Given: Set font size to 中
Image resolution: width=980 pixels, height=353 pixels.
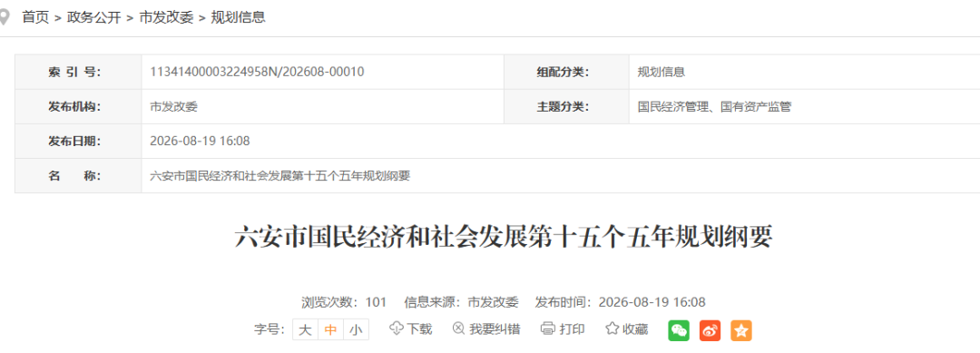Looking at the screenshot, I should tap(330, 329).
